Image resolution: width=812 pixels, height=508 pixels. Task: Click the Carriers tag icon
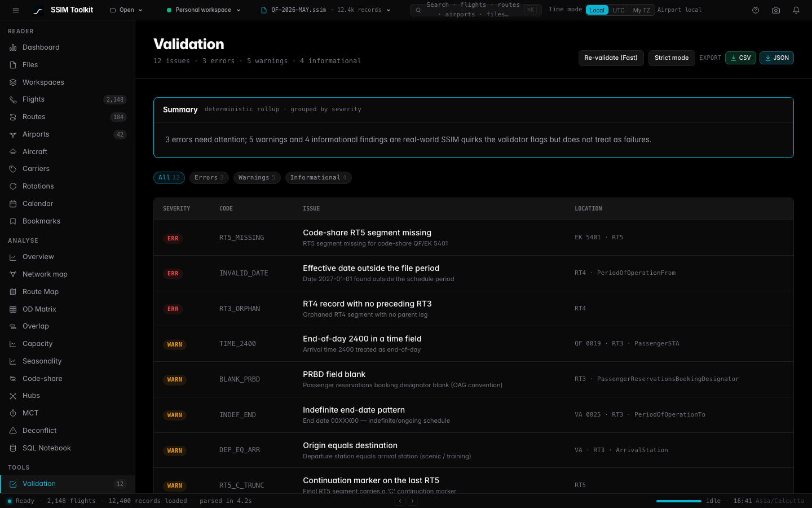click(13, 169)
